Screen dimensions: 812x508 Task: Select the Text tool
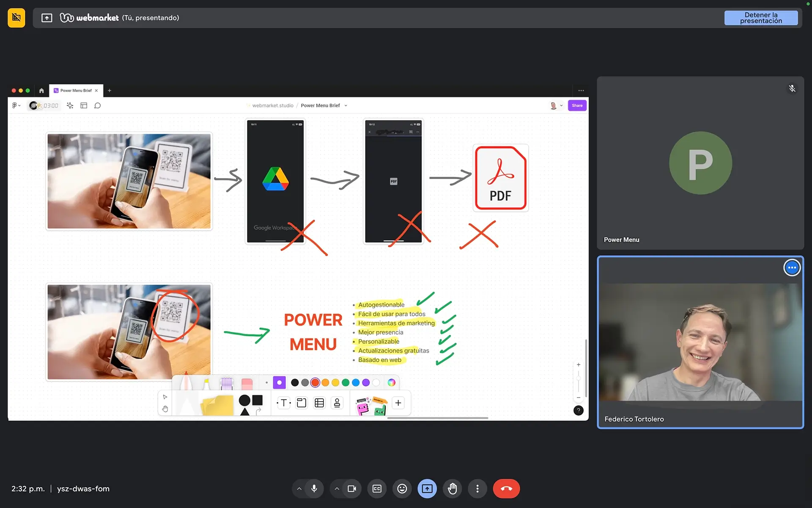click(x=284, y=403)
